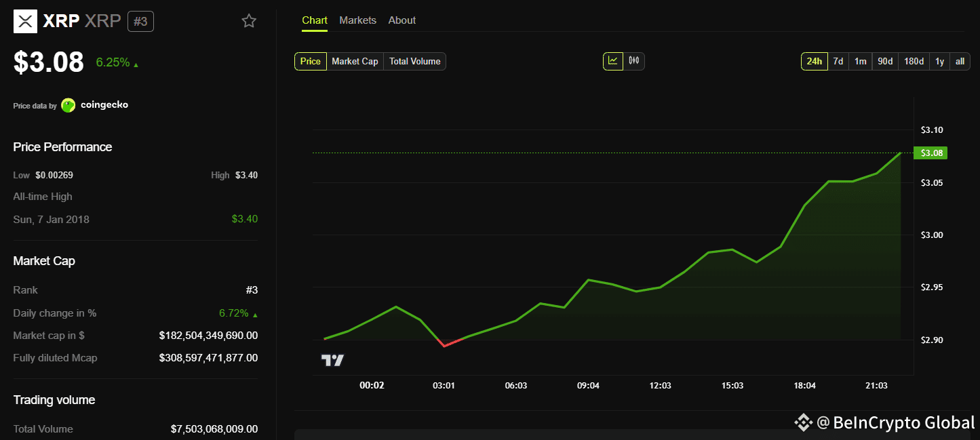Set chart range to all
The image size is (980, 440).
(960, 61)
